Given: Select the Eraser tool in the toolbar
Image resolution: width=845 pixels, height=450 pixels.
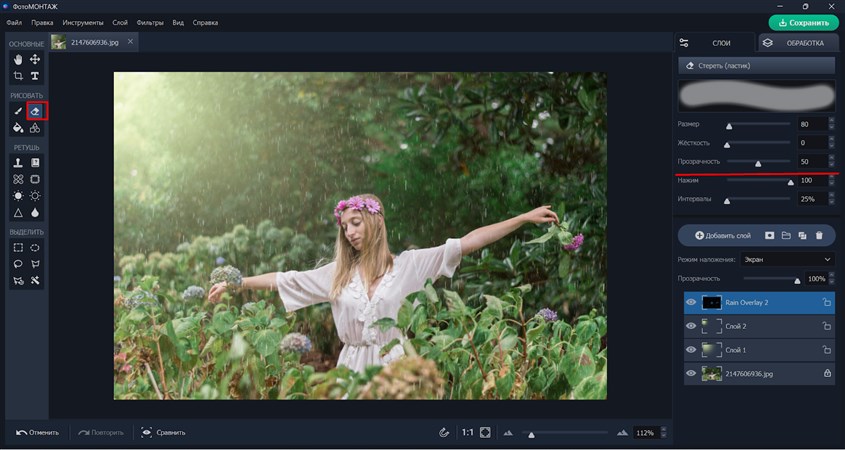Looking at the screenshot, I should (x=35, y=111).
